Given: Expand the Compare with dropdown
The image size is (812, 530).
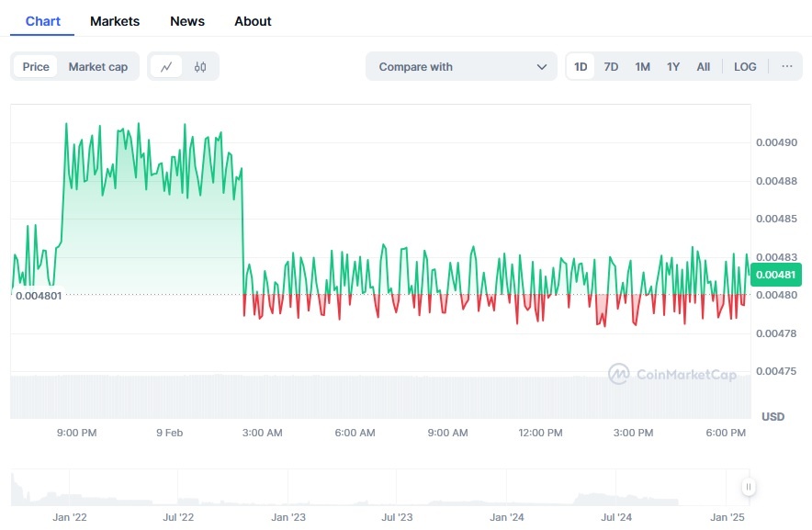Looking at the screenshot, I should pyautogui.click(x=461, y=66).
